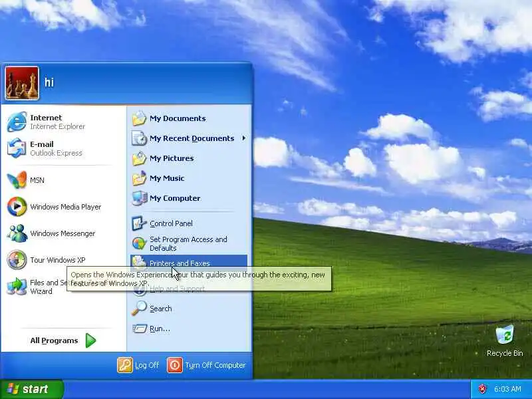Screen dimensions: 532x399
Task: Click the Tour Windows XP label
Action: coord(58,260)
